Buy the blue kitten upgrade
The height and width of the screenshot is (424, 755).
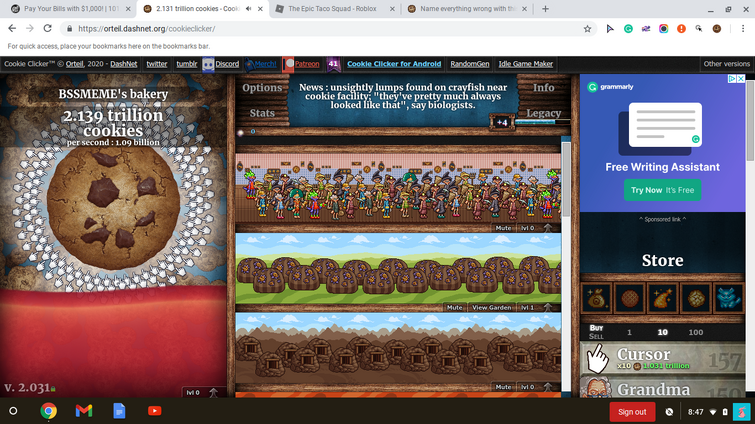(729, 298)
